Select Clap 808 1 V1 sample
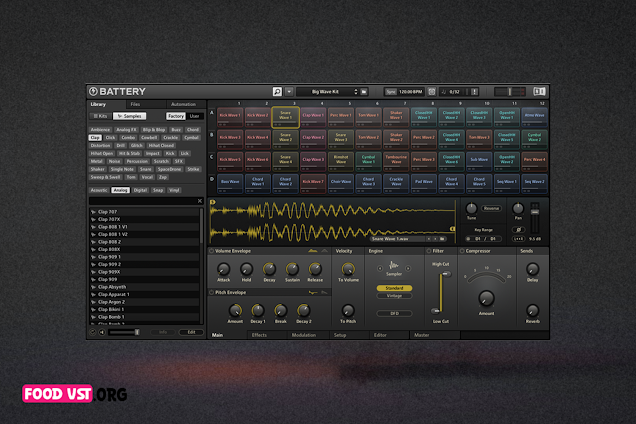 click(x=145, y=227)
